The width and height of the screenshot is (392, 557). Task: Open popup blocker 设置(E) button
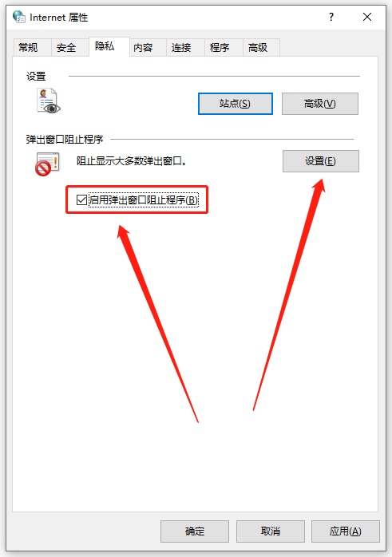pyautogui.click(x=321, y=161)
